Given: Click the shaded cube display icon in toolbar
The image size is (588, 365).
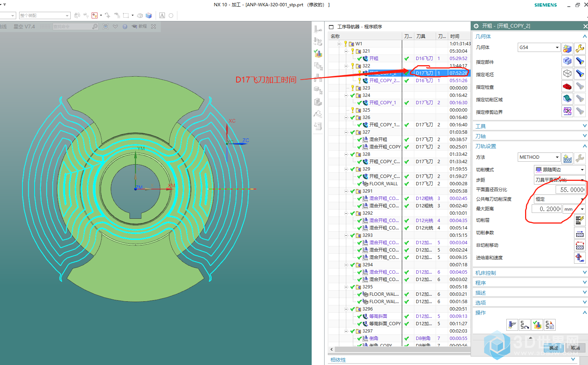Looking at the screenshot, I should coord(149,15).
